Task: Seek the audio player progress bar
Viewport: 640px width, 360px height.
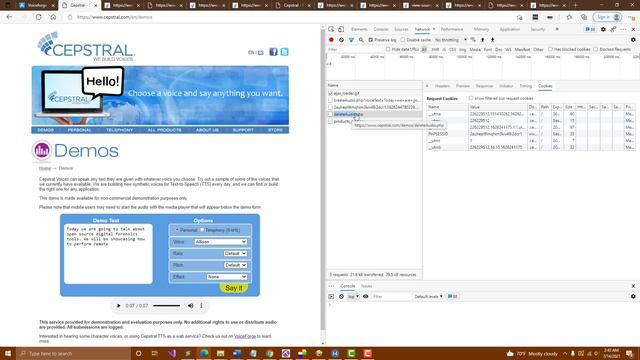Action: click(167, 306)
